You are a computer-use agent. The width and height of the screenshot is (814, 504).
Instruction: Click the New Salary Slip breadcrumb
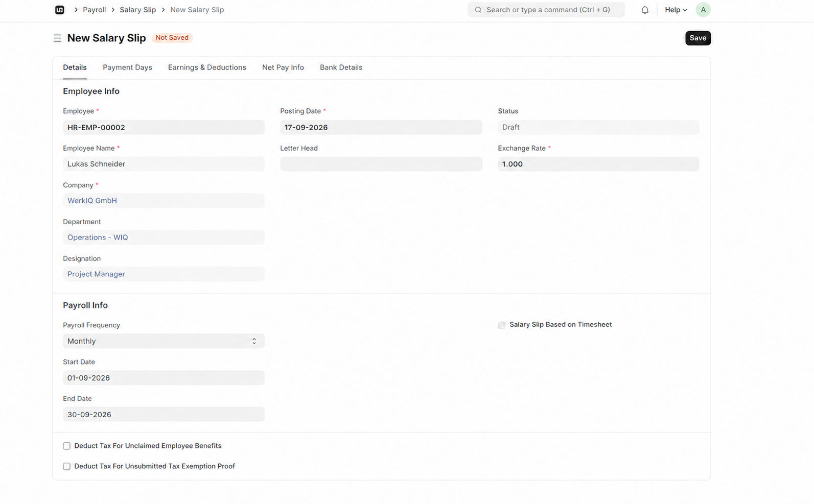[197, 10]
